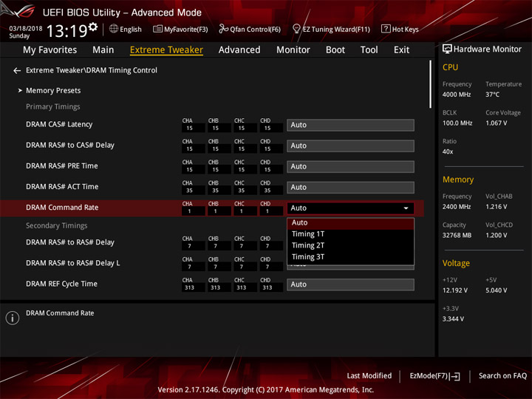Click CPU frequency 4000 MHz value

pyautogui.click(x=457, y=95)
